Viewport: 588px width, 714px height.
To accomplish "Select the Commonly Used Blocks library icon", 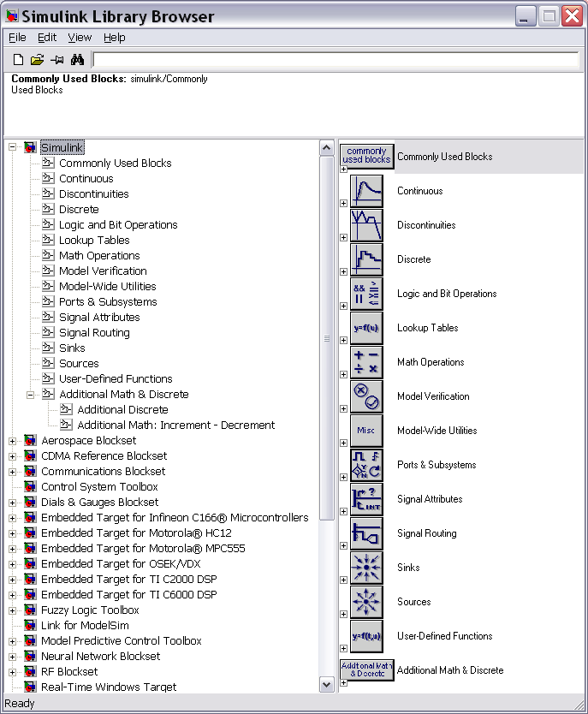I will (x=367, y=155).
